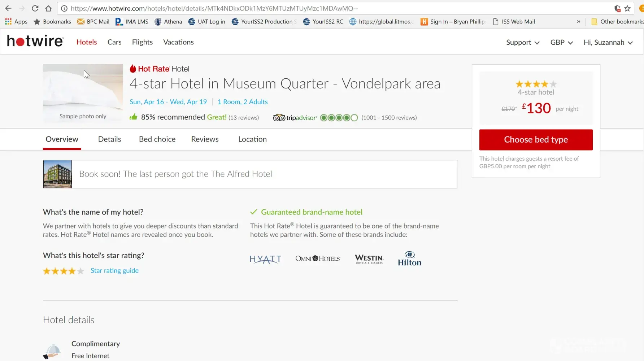Expand the Support dropdown menu

522,42
